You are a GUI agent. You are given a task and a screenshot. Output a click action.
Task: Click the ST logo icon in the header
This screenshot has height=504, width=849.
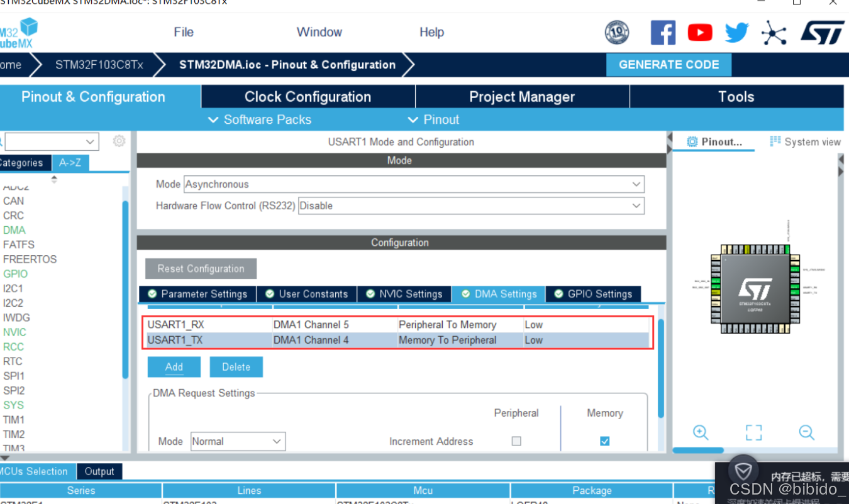(x=822, y=33)
